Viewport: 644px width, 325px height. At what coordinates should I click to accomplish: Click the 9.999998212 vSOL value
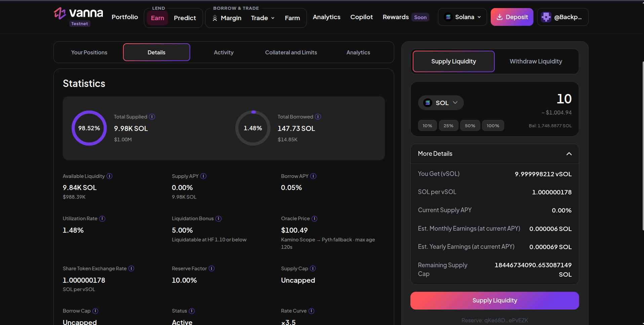543,174
